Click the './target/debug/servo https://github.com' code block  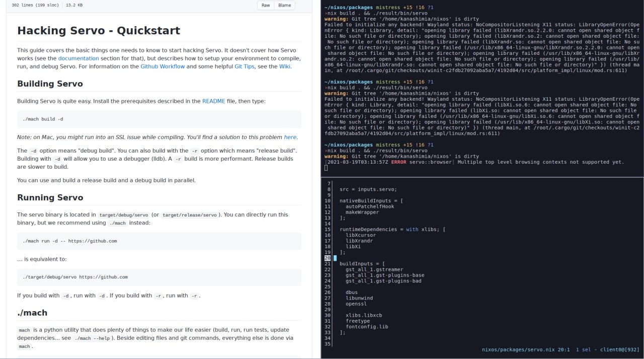[x=159, y=277]
